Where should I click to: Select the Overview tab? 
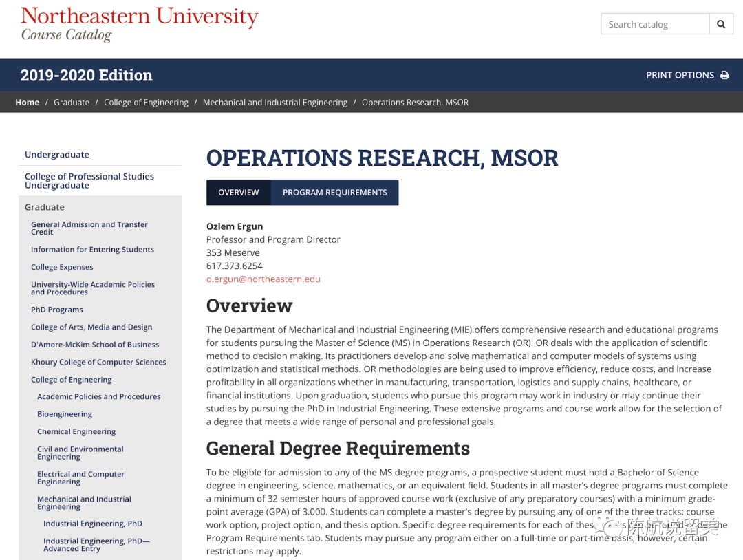238,193
